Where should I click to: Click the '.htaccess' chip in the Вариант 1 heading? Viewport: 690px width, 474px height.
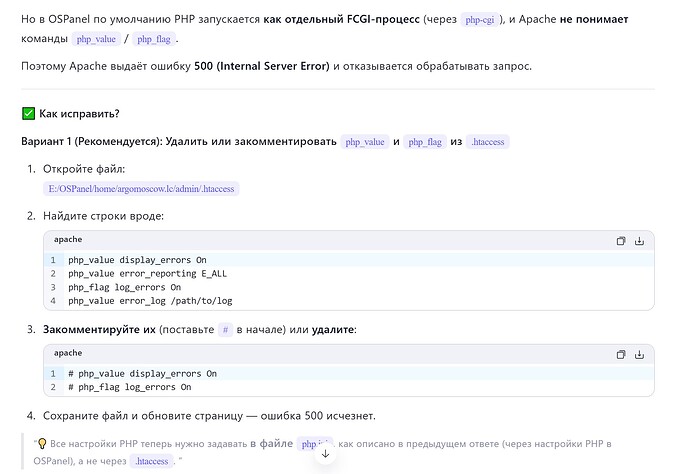click(x=488, y=142)
